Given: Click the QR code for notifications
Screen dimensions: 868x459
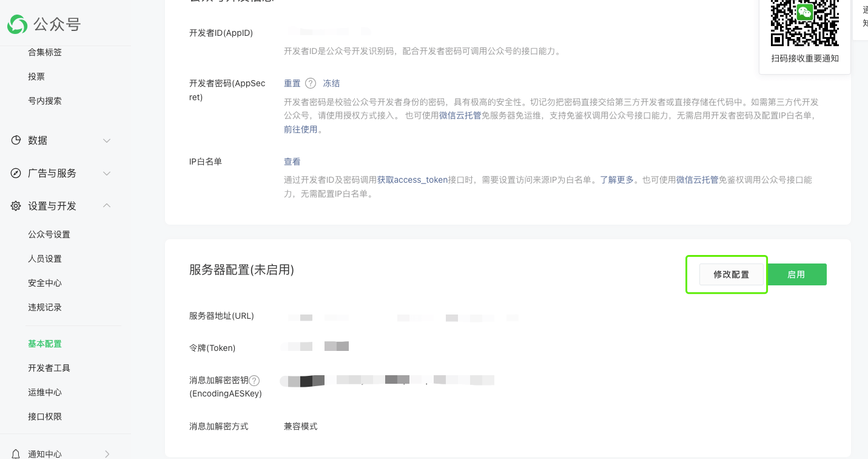Looking at the screenshot, I should pos(805,23).
